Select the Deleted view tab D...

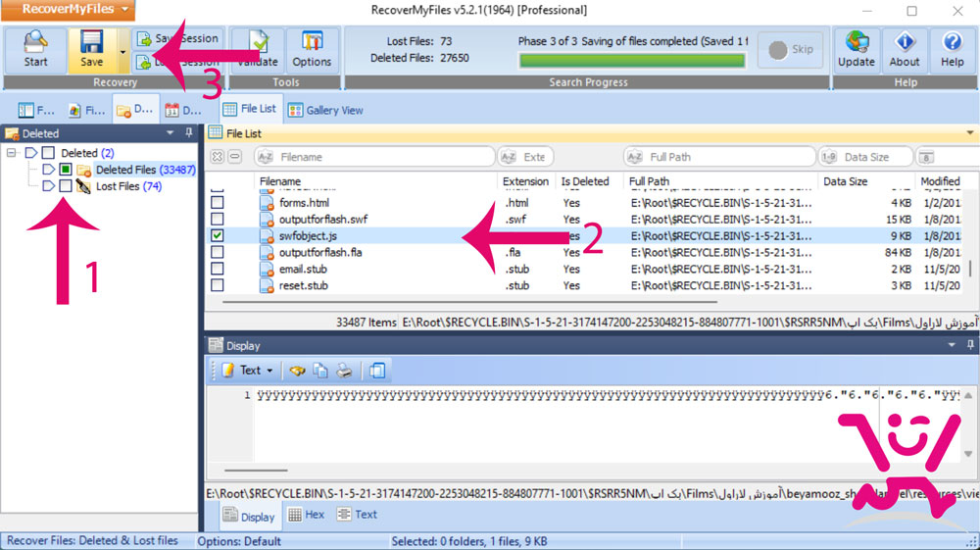click(x=135, y=110)
